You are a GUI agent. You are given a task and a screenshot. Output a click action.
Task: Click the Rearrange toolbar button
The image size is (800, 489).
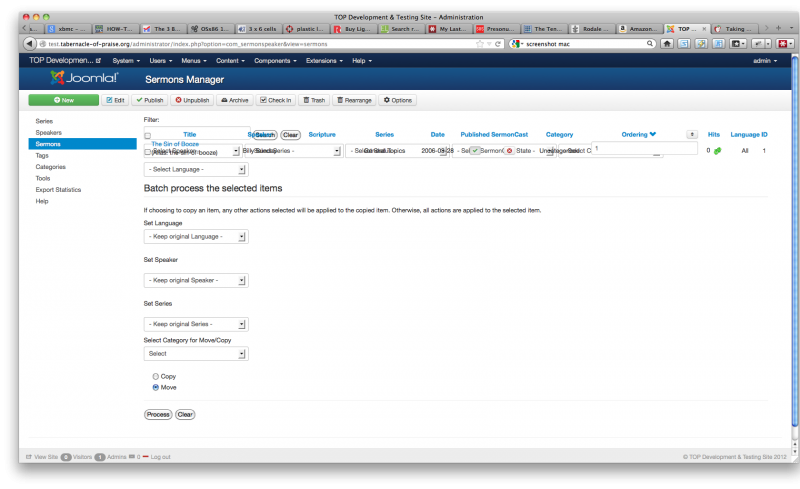[x=355, y=100]
